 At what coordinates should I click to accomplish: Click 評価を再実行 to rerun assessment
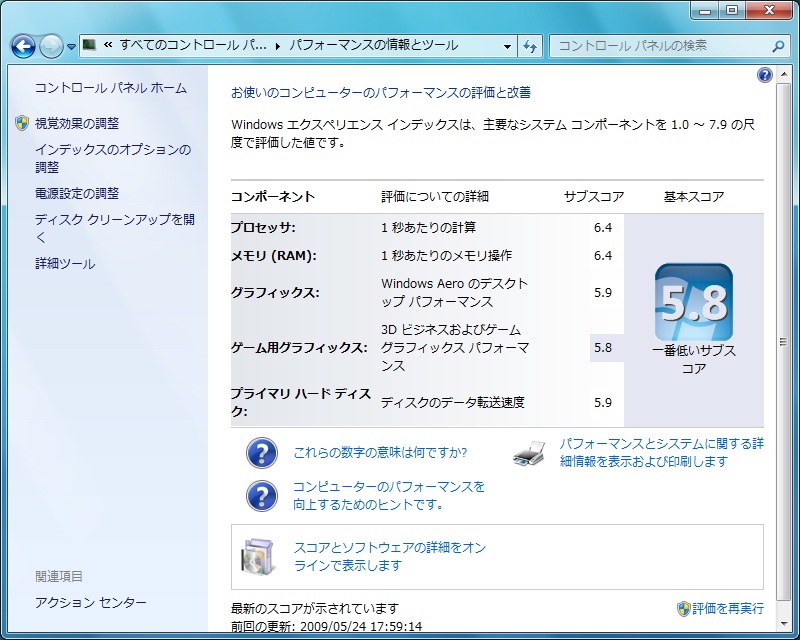(728, 608)
